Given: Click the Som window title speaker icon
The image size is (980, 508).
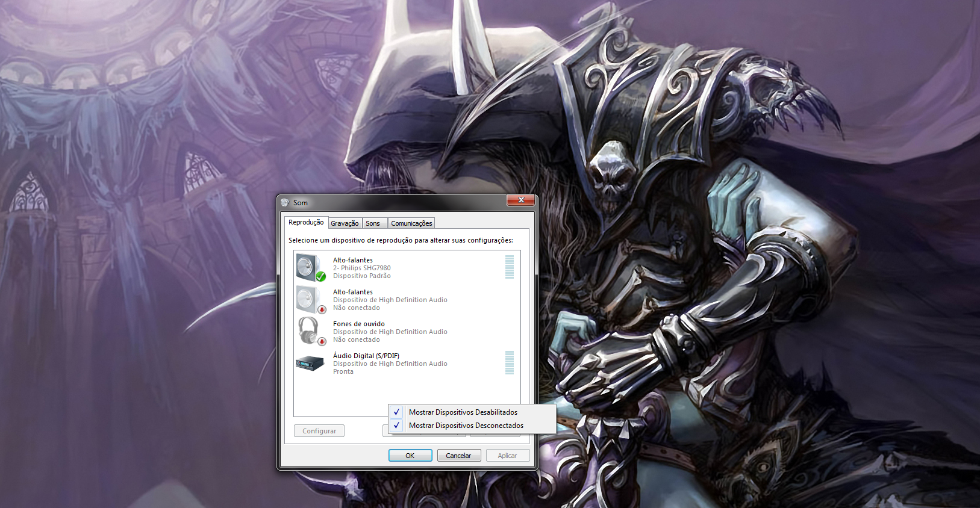Looking at the screenshot, I should pos(285,203).
